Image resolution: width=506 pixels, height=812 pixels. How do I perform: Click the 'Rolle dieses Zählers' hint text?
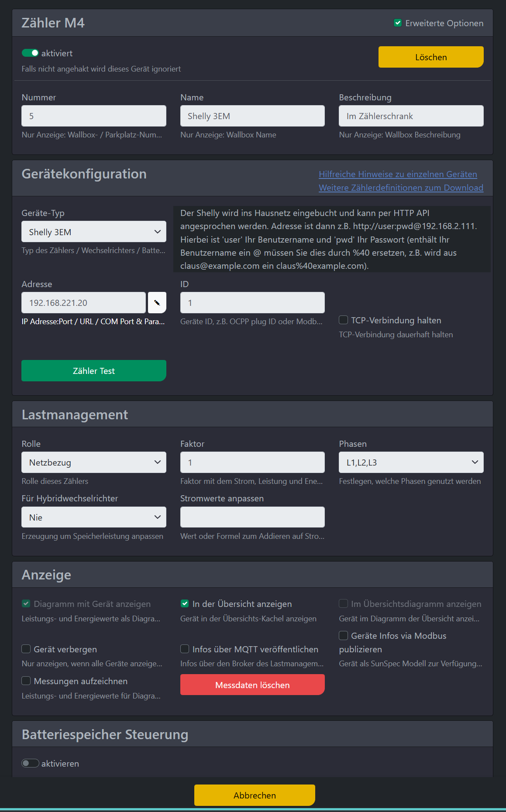(55, 481)
